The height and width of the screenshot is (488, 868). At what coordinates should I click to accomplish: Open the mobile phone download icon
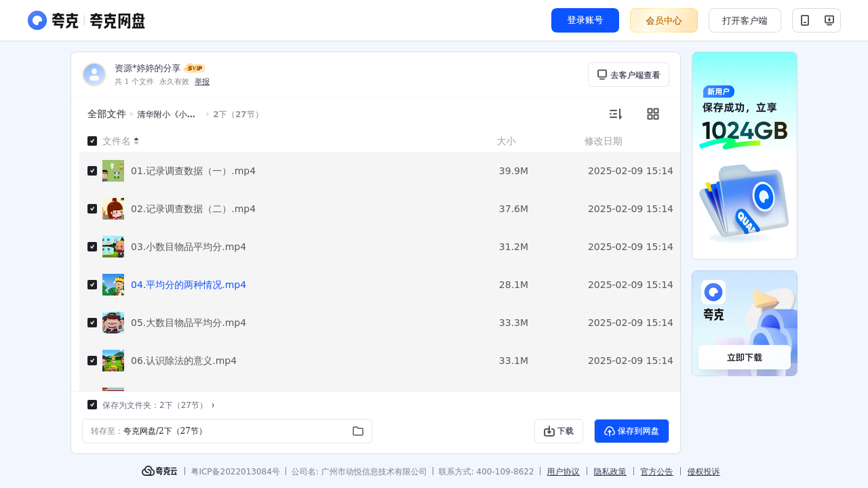[x=805, y=20]
